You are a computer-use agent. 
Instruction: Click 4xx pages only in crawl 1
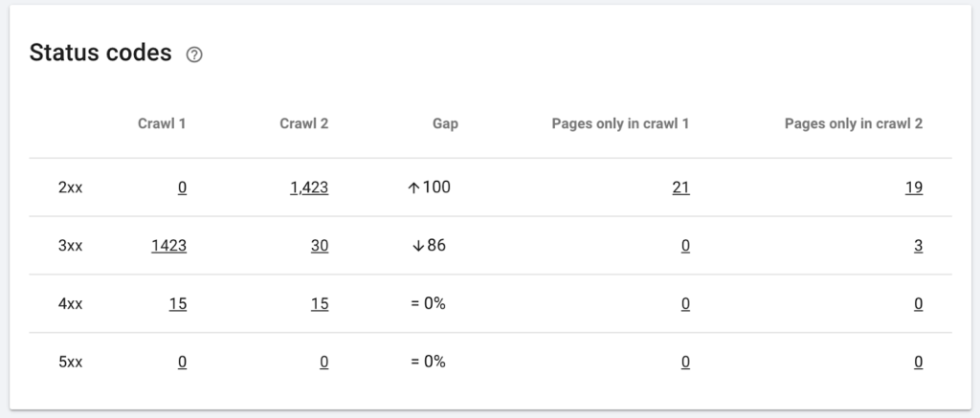685,304
